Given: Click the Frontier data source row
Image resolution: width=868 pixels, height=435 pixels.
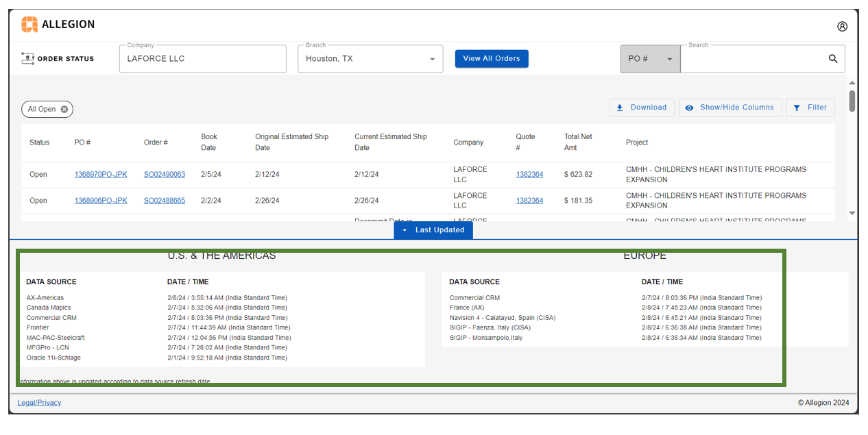Looking at the screenshot, I should [38, 327].
